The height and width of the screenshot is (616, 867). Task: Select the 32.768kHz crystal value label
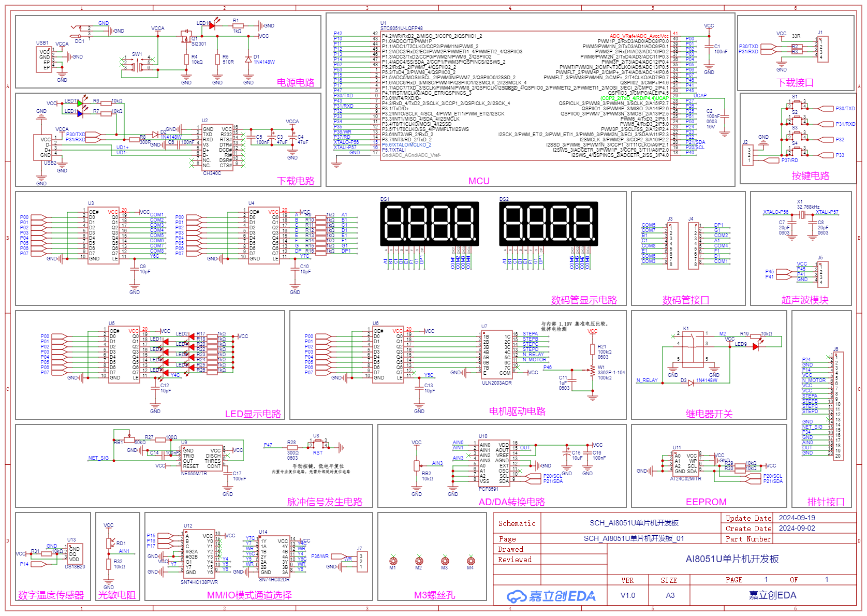pos(808,207)
